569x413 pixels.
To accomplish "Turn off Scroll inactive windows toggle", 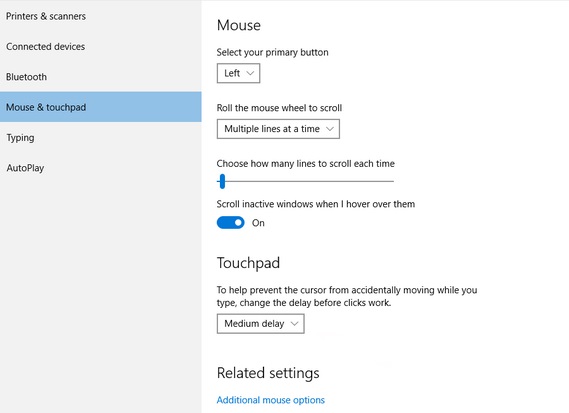I will (230, 223).
